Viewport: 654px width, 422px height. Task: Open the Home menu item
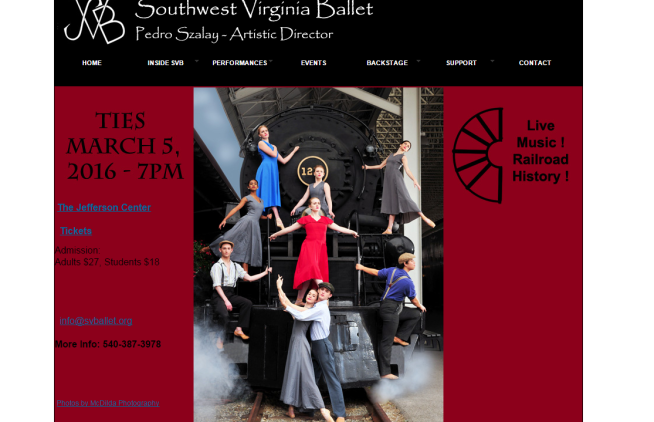[x=92, y=63]
